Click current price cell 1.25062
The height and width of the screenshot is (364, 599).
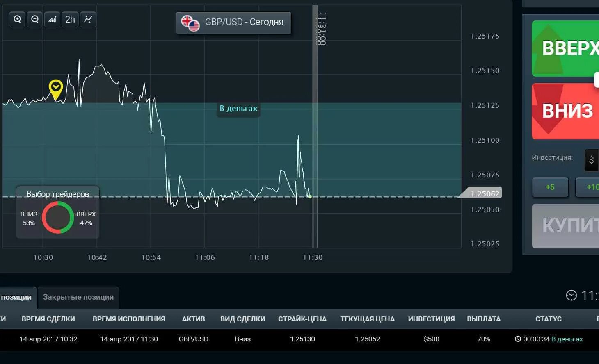368,339
